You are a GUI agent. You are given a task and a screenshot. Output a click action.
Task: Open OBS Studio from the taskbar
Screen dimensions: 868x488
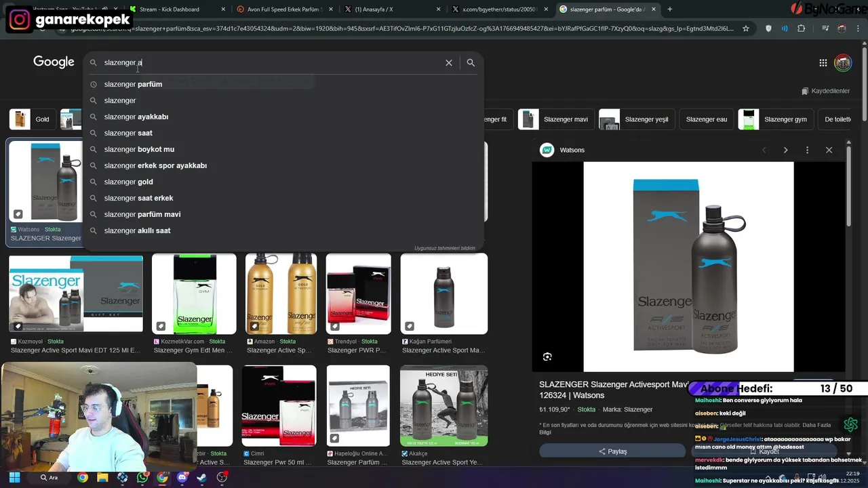click(222, 477)
